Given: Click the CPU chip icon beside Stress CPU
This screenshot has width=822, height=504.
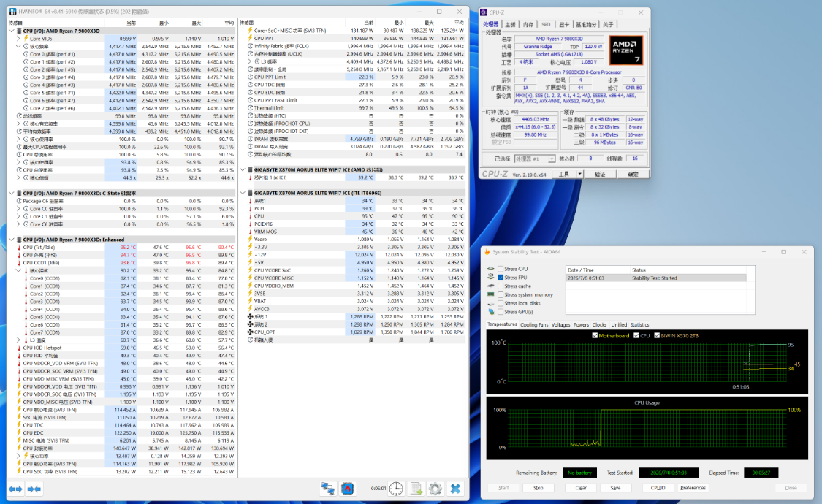Looking at the screenshot, I should click(x=491, y=269).
